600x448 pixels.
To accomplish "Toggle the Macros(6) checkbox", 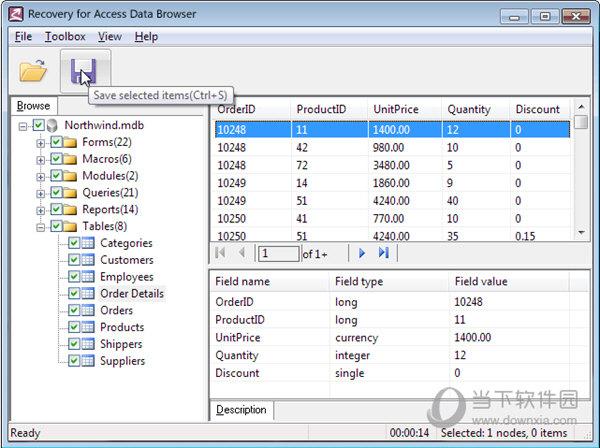I will tap(56, 159).
